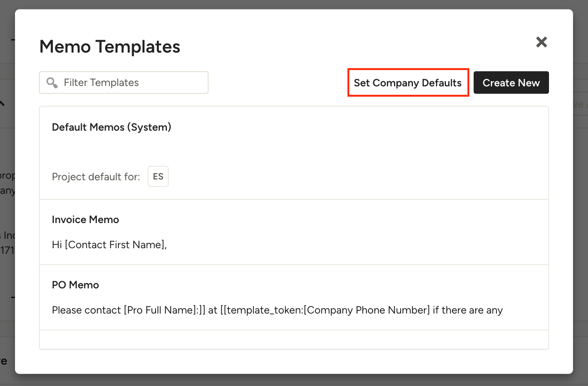This screenshot has width=588, height=386.
Task: Click the magnifier search icon
Action: point(52,83)
